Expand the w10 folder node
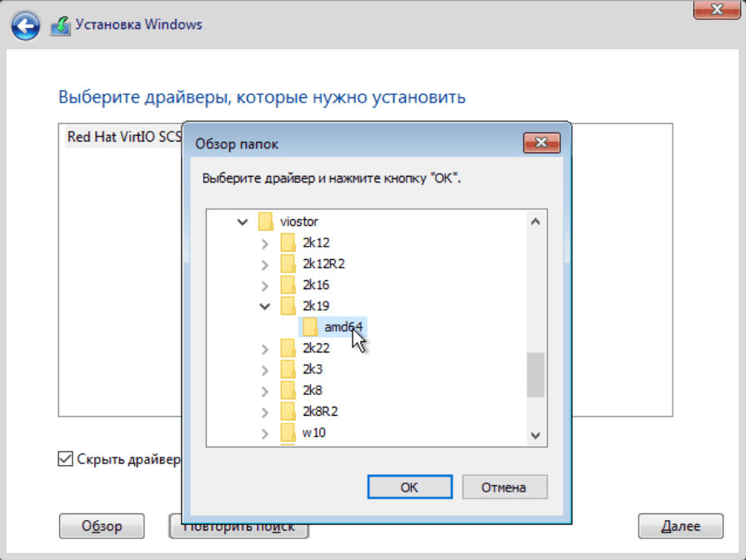Screen dimensions: 746x560 point(265,433)
